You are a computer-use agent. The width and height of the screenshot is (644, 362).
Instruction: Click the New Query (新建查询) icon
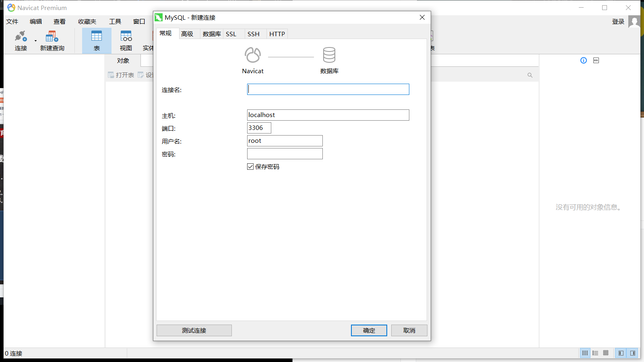(x=52, y=36)
